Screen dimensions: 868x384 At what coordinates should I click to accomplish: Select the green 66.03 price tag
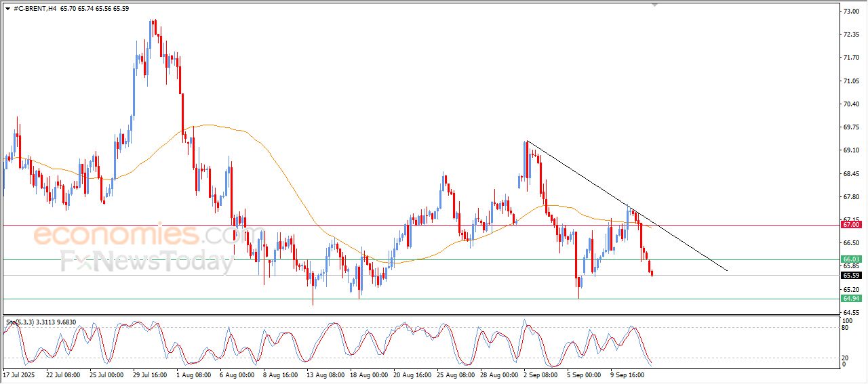point(850,259)
